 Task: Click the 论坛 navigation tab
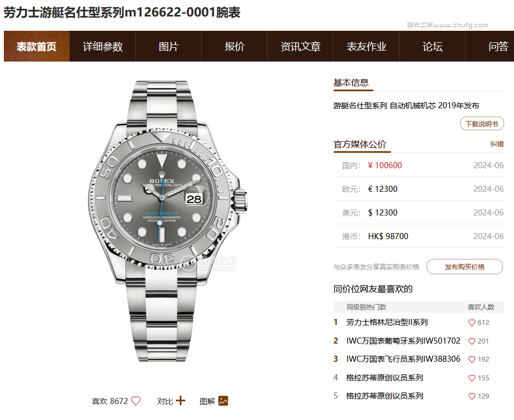click(x=433, y=46)
